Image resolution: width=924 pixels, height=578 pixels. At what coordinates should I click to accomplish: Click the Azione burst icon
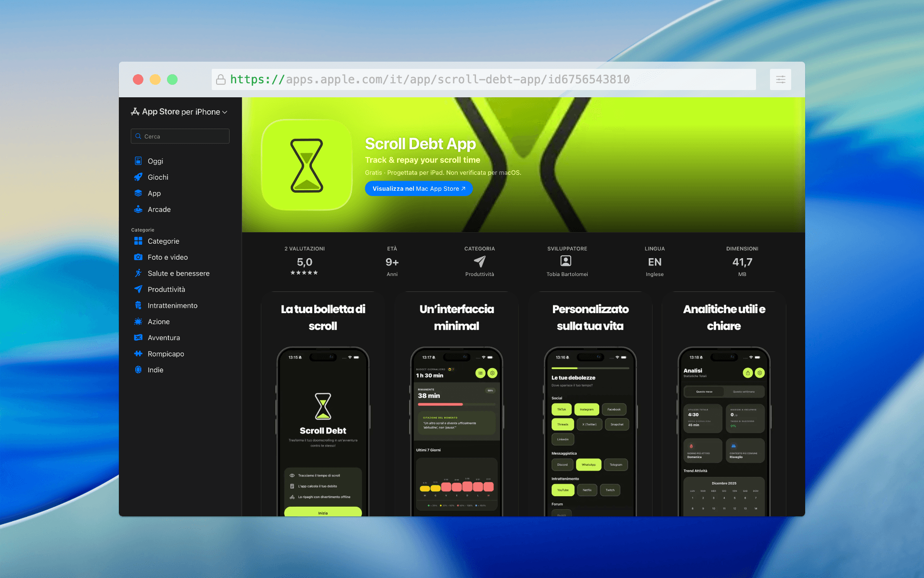tap(138, 321)
